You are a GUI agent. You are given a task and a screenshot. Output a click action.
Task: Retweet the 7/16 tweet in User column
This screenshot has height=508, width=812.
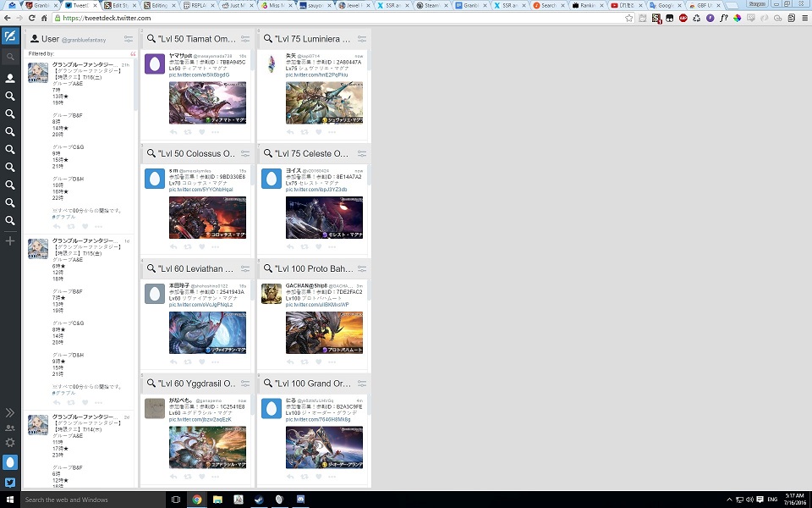(71, 227)
